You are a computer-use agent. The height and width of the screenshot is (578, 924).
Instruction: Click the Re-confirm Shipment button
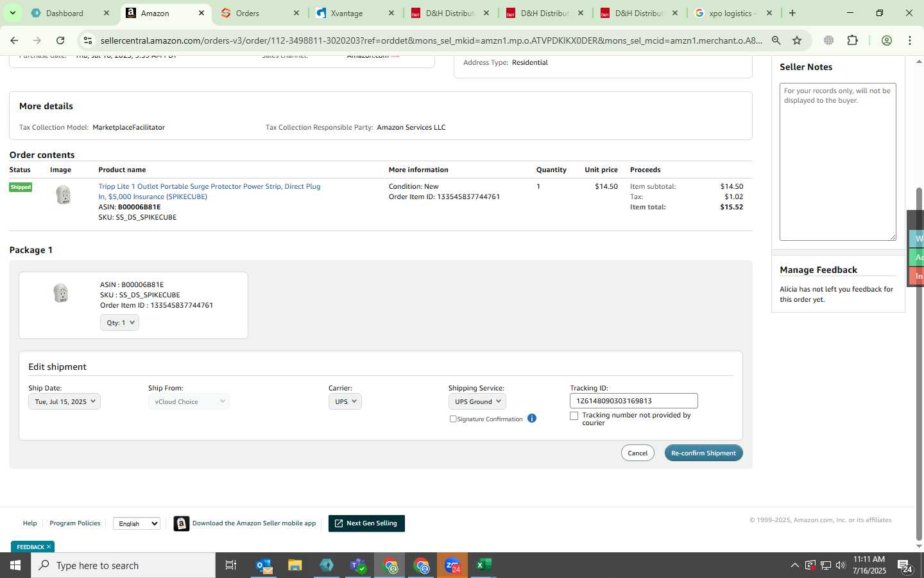(x=703, y=453)
